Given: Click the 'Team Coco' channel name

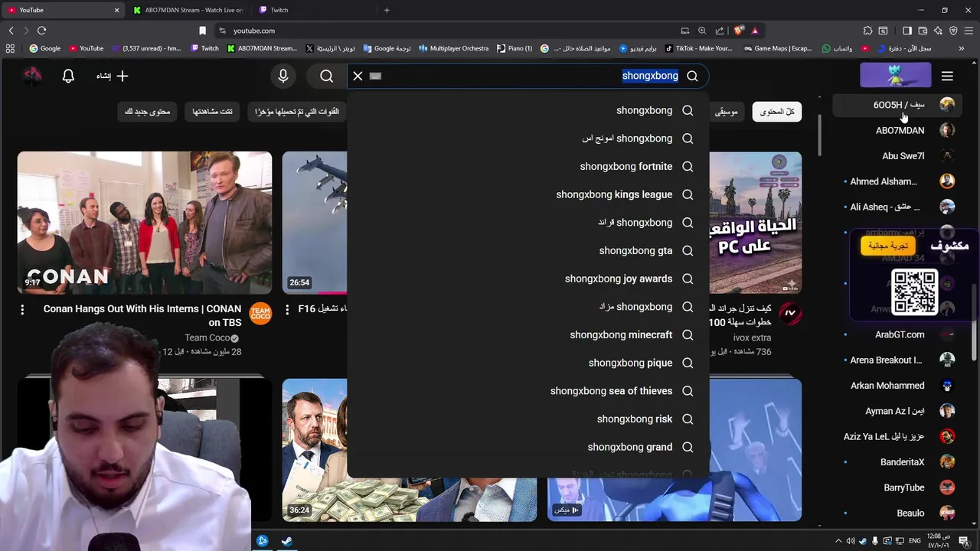Looking at the screenshot, I should pyautogui.click(x=207, y=337).
